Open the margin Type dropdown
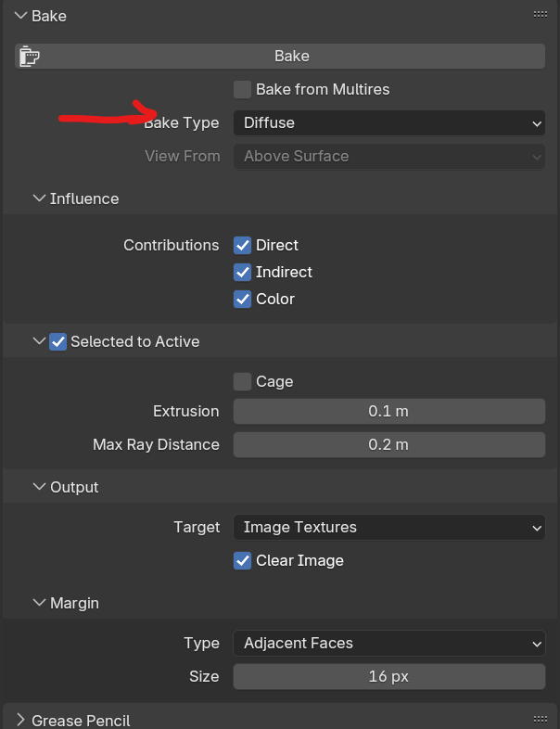 click(389, 643)
